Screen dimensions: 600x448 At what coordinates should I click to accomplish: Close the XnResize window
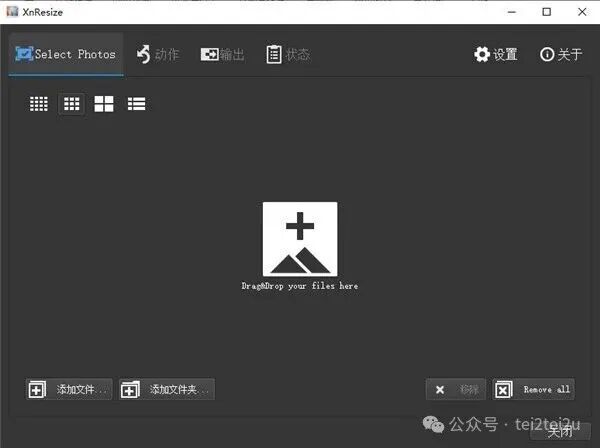click(x=582, y=12)
